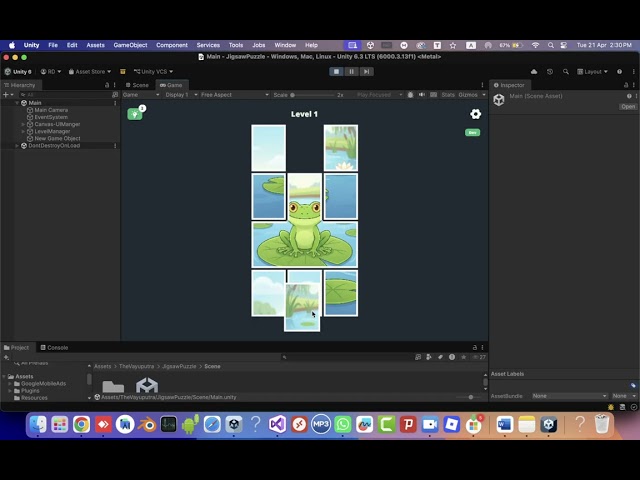Advance one frame with Step button
This screenshot has width=640, height=480.
tap(367, 71)
